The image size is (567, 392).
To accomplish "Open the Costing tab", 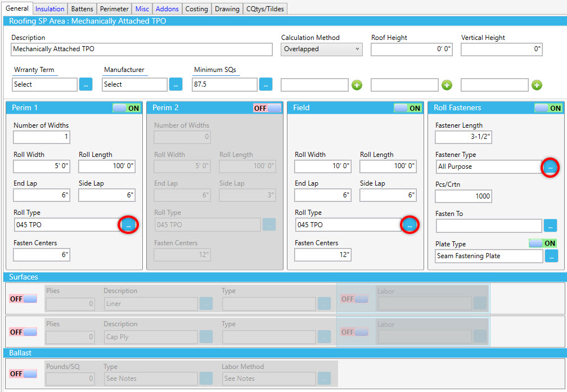I will pos(197,8).
